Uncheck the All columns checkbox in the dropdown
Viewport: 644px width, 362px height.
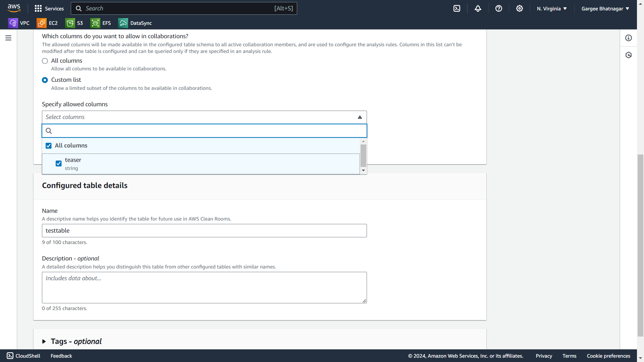point(49,146)
